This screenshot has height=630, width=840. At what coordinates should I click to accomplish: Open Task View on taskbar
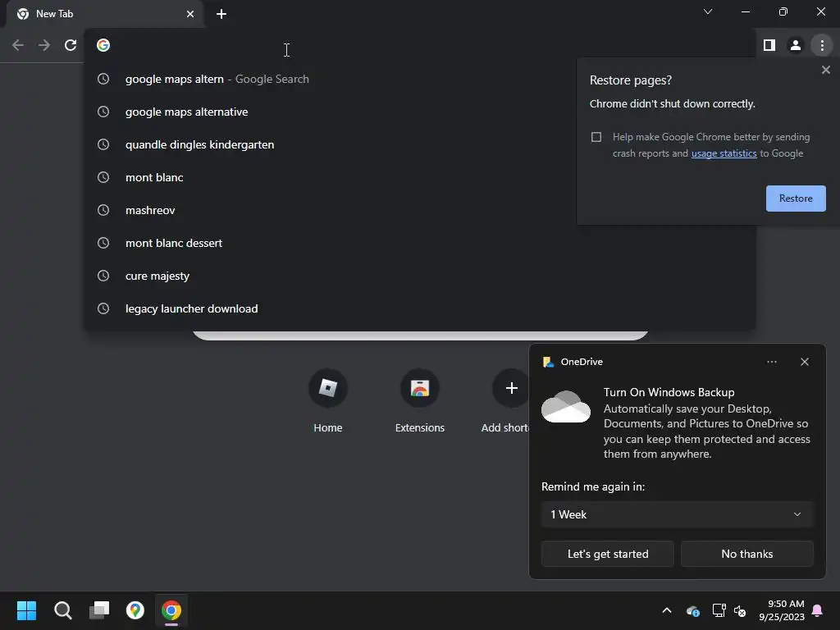(99, 610)
